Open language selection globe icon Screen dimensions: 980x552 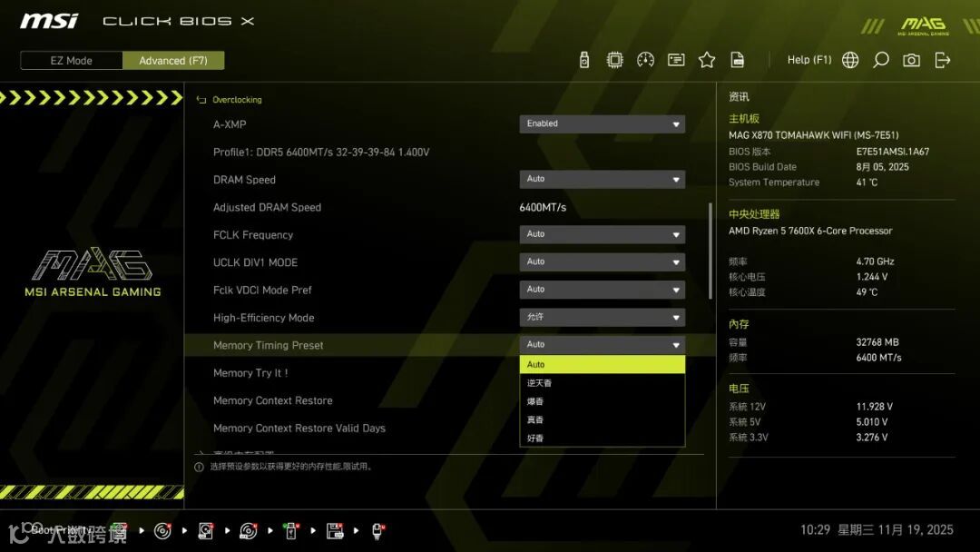850,60
